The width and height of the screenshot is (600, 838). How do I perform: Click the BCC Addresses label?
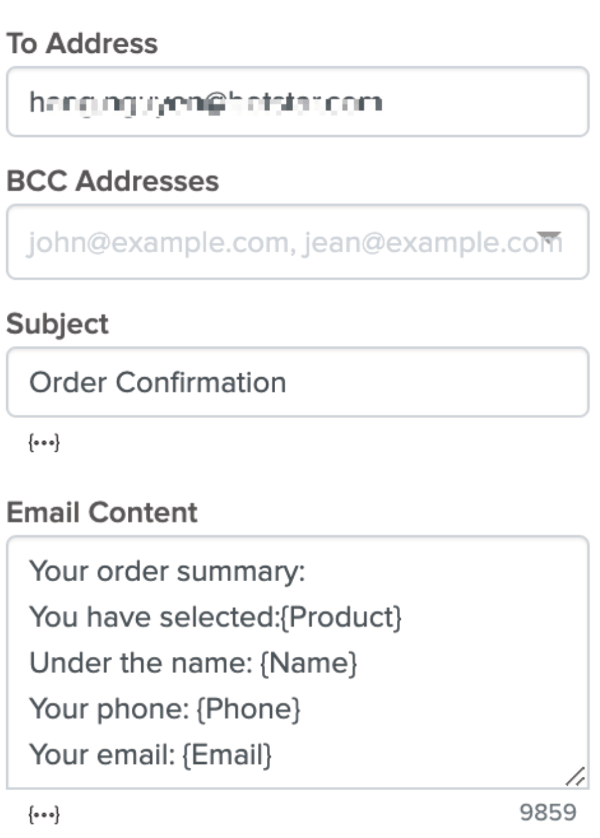coord(113,181)
